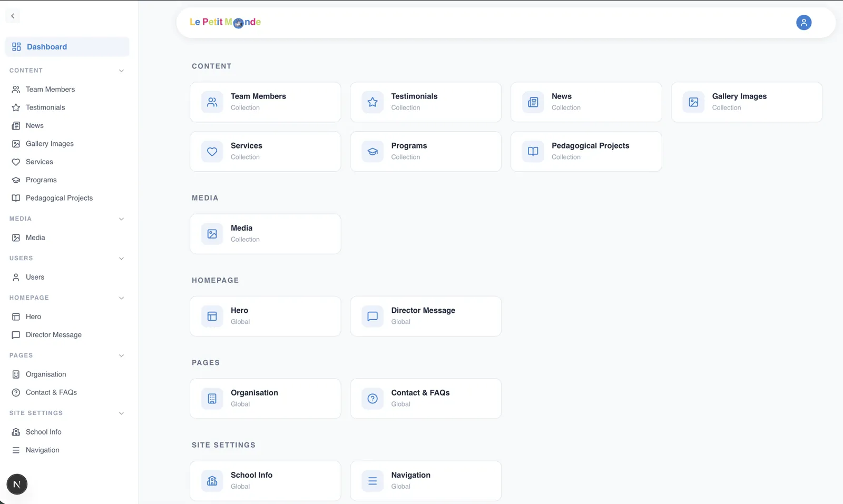Collapse the HOMEPAGE sidebar group chevron

tap(122, 298)
